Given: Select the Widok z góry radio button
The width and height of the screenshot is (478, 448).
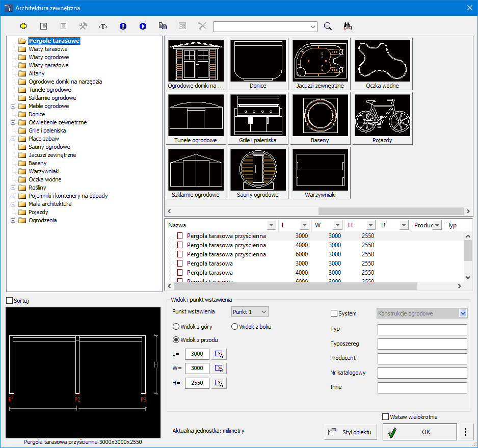Looking at the screenshot, I should click(x=176, y=327).
